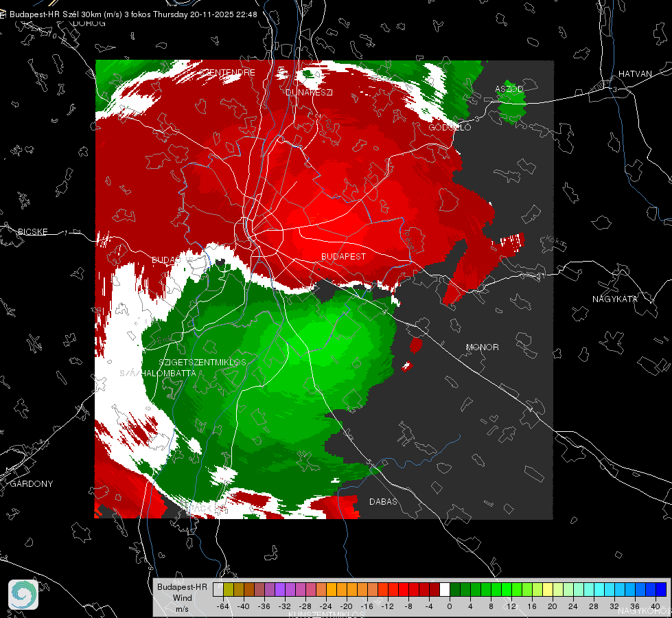
Task: Click the NAGYKATA town label
Action: pyautogui.click(x=615, y=299)
